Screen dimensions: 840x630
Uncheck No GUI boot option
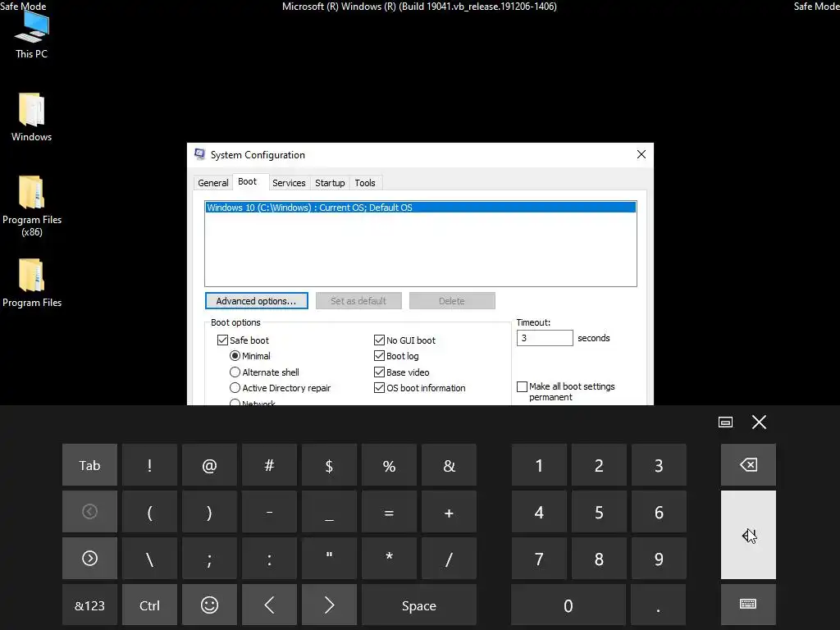click(x=379, y=340)
